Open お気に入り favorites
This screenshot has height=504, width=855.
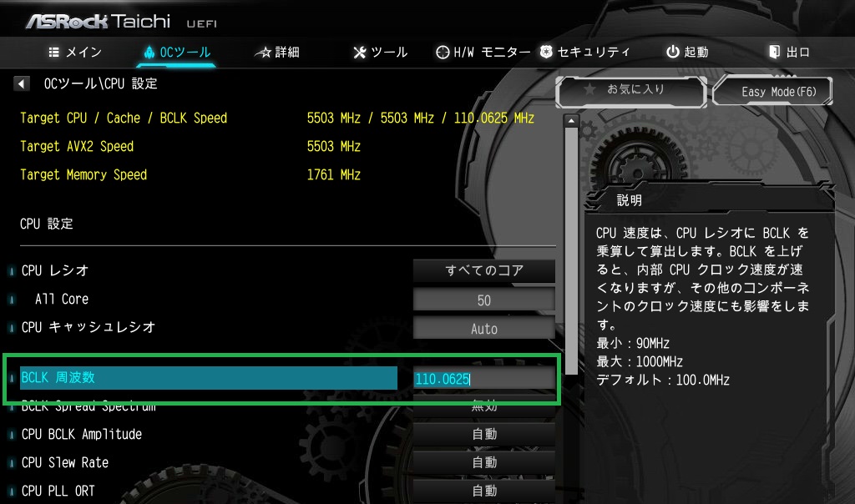point(631,91)
